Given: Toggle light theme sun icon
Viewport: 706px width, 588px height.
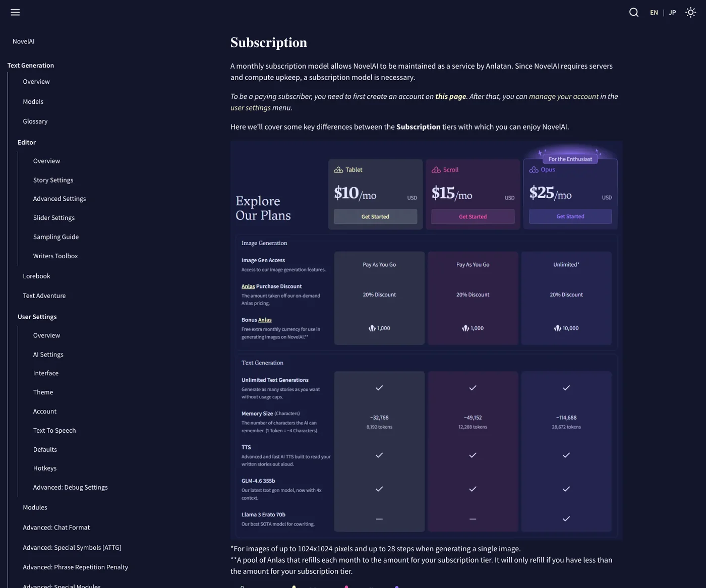Looking at the screenshot, I should click(x=691, y=12).
